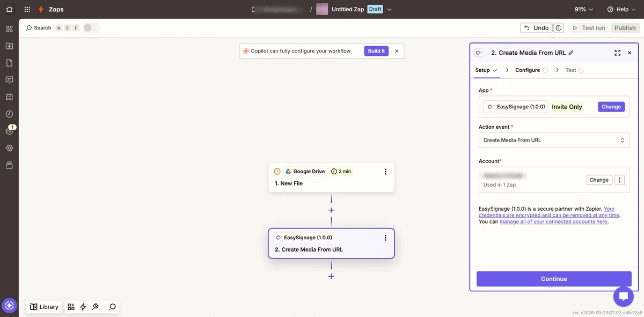Image resolution: width=644 pixels, height=317 pixels.
Task: Open the clock history sidebar icon
Action: coord(9,114)
